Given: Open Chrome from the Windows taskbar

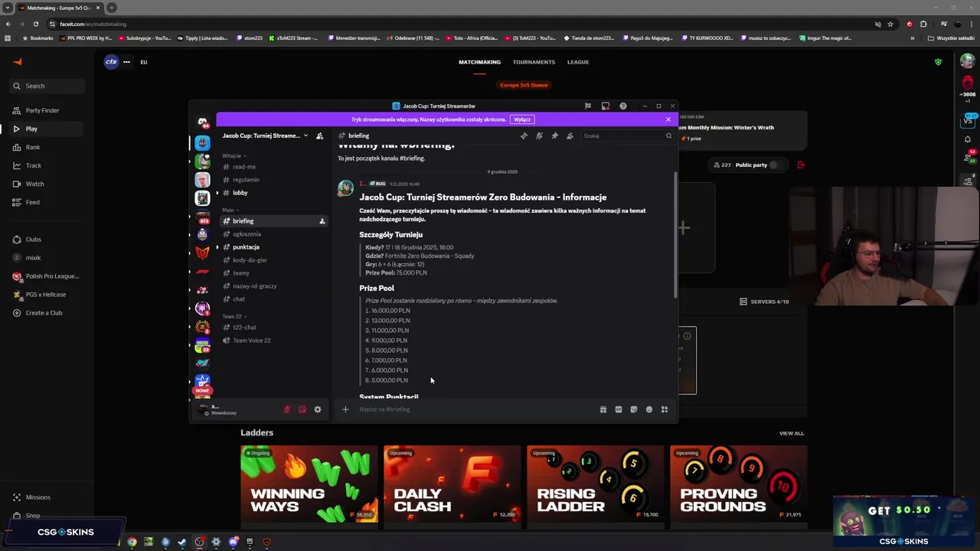Looking at the screenshot, I should (132, 542).
